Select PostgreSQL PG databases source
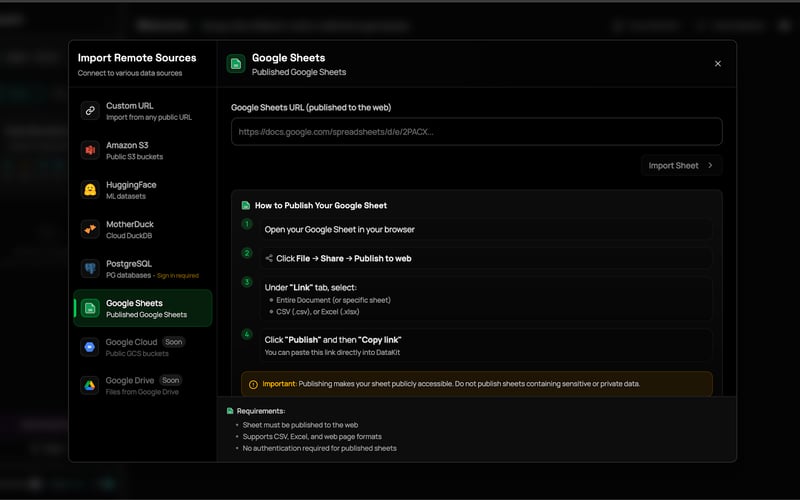 (x=143, y=268)
